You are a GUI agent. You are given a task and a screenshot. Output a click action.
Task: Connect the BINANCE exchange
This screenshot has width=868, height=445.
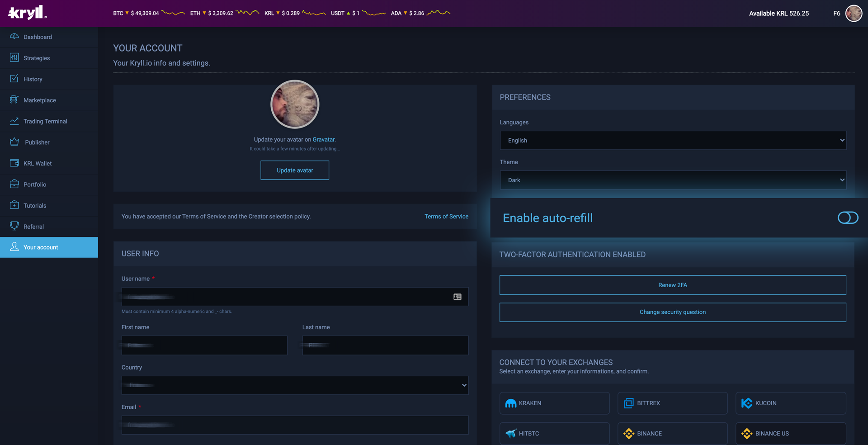pos(673,433)
